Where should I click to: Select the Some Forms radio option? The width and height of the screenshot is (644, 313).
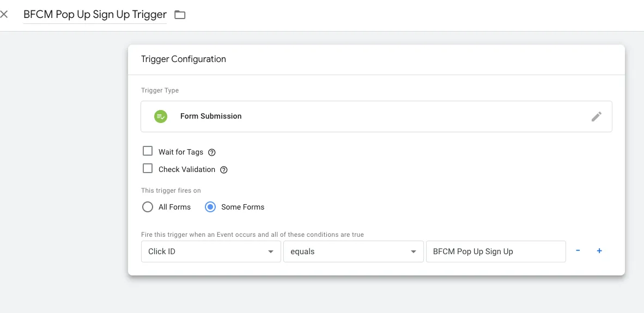point(210,207)
